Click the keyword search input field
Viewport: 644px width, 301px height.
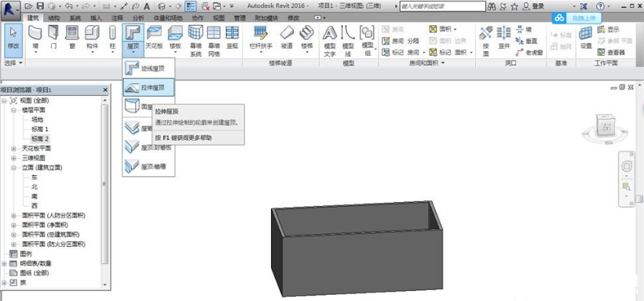(443, 6)
